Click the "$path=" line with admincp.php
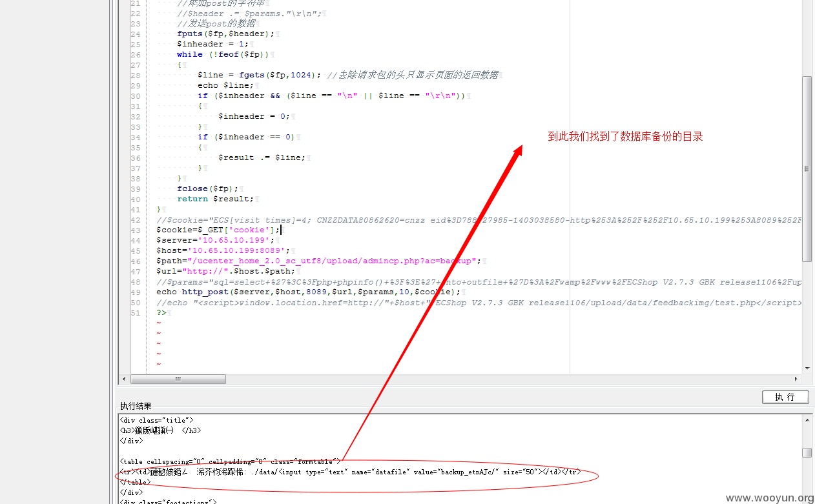This screenshot has height=504, width=815. coord(319,261)
